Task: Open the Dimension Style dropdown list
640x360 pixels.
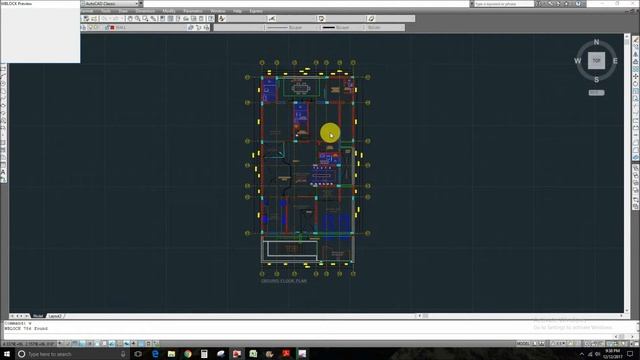Action: [x=296, y=19]
